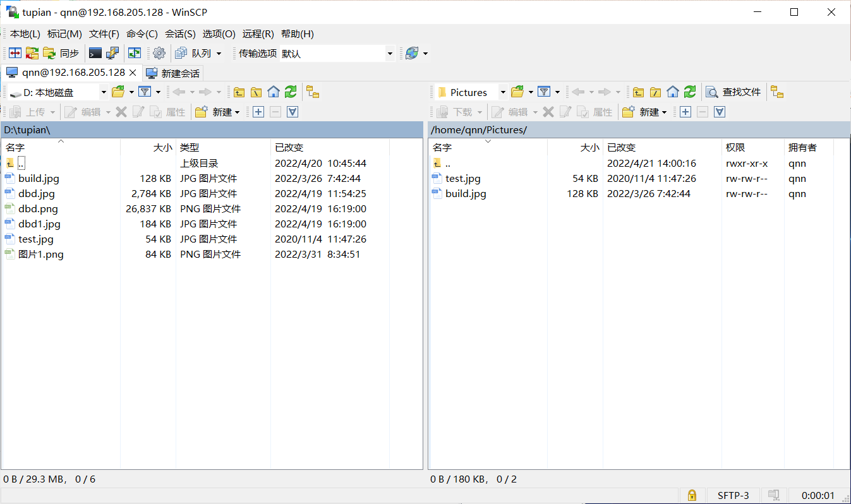
Task: Expand the local panel filter dropdown arrow
Action: click(158, 92)
